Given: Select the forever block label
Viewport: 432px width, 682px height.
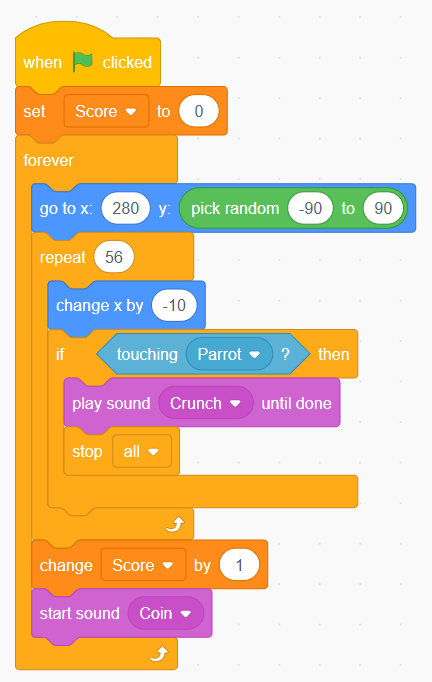Looking at the screenshot, I should (48, 160).
